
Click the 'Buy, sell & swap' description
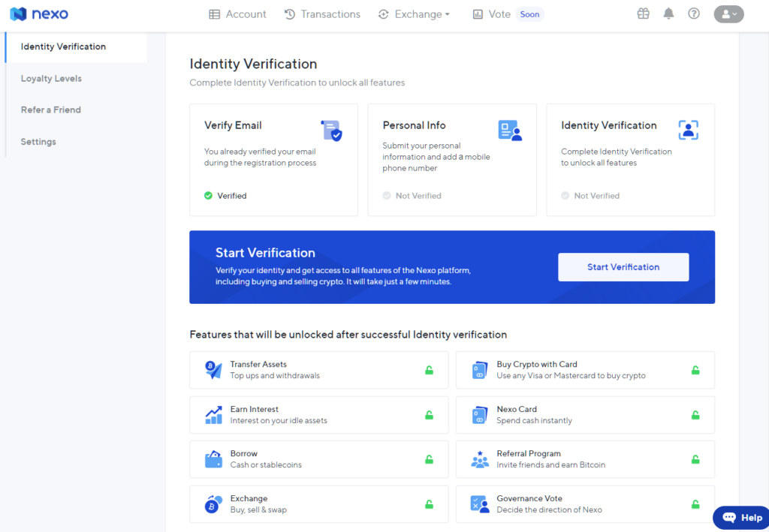258,510
